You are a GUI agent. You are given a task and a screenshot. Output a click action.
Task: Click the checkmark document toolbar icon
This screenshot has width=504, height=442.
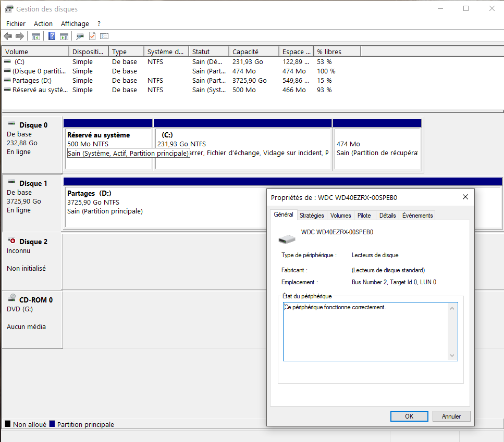(92, 36)
